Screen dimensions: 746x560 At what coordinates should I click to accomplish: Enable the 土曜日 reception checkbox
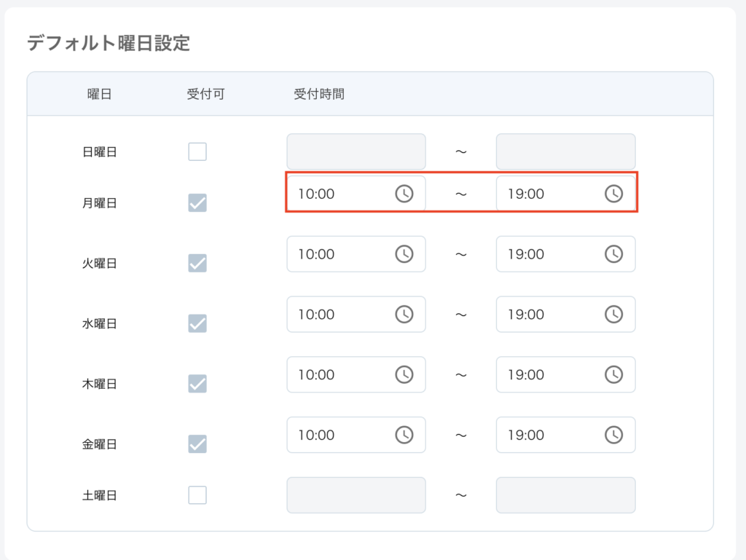(197, 495)
